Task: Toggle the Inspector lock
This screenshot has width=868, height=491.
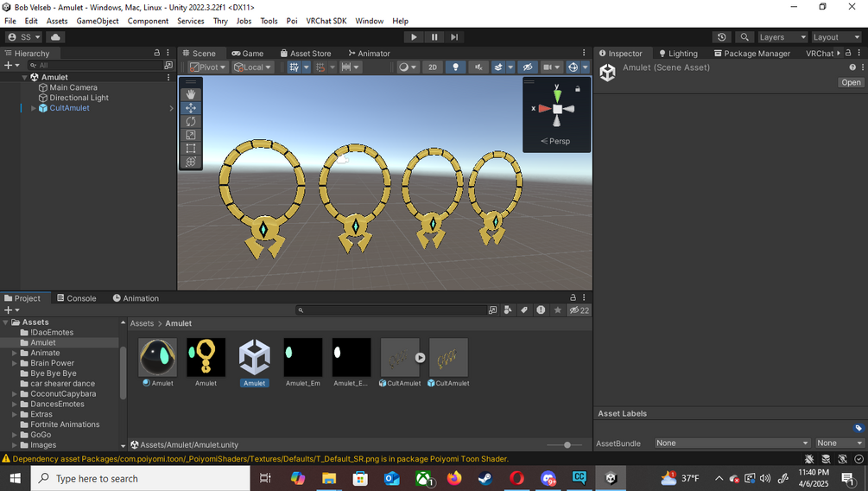Action: (x=847, y=54)
